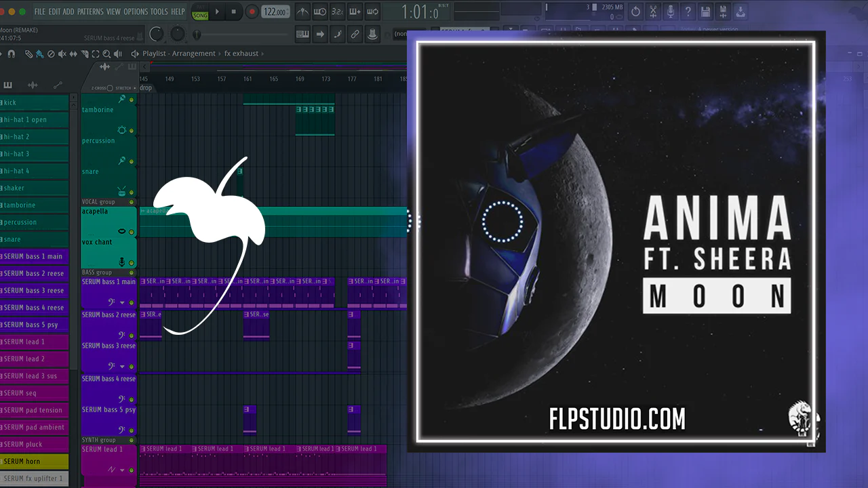
Task: Click the record button
Action: click(252, 12)
